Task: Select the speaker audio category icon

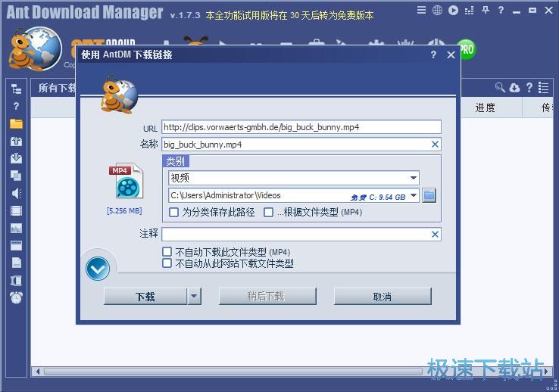Action: click(16, 193)
